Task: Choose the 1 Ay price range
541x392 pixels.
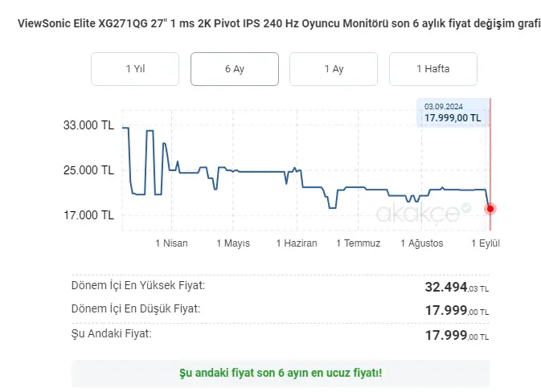Action: 334,69
